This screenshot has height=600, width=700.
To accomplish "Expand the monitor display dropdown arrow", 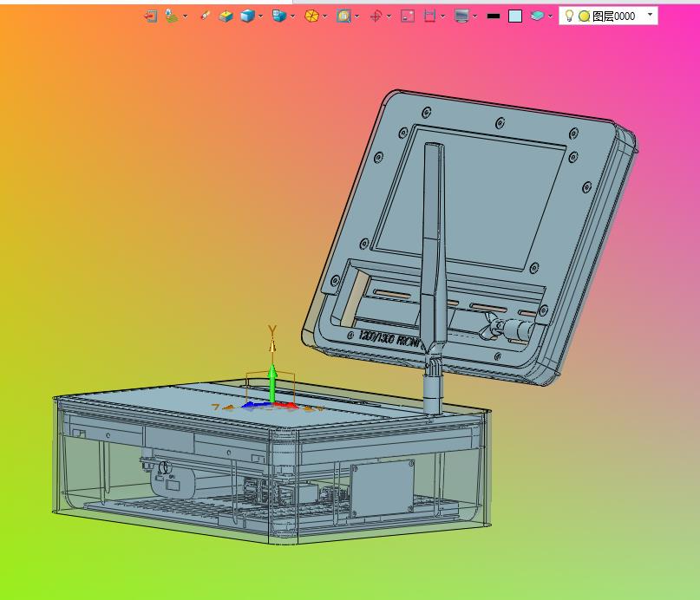I will point(475,16).
